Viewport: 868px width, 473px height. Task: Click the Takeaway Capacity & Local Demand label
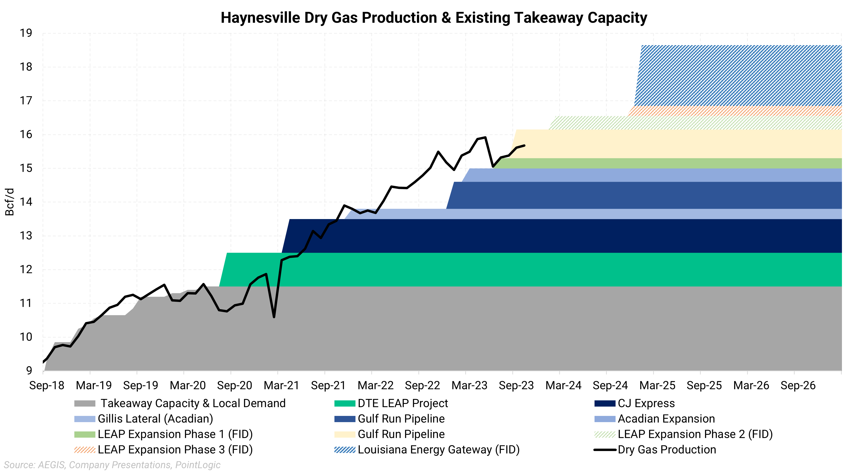click(193, 403)
